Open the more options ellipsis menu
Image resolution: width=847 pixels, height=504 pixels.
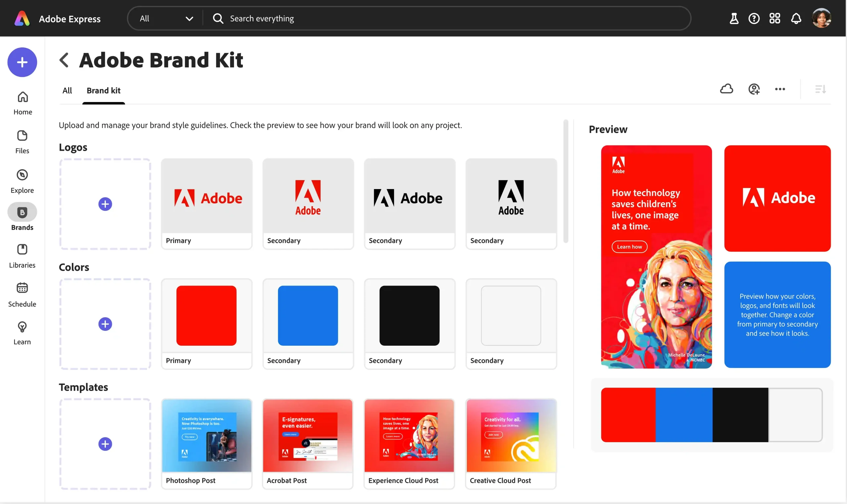pos(780,89)
